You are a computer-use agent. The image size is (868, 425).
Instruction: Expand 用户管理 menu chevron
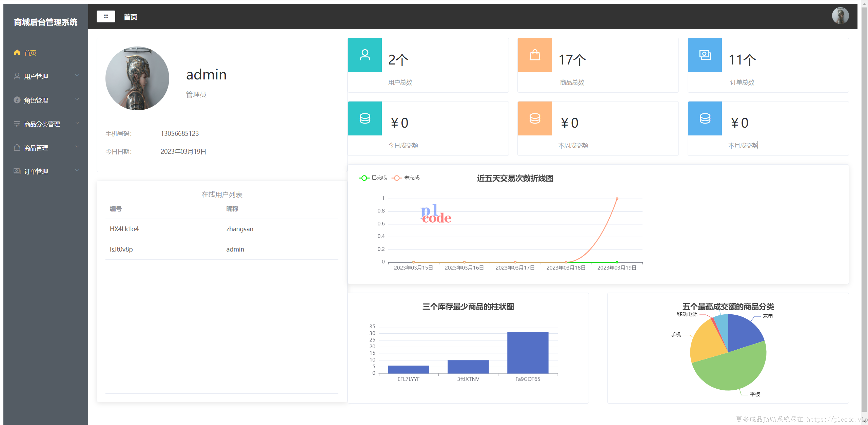(x=77, y=76)
